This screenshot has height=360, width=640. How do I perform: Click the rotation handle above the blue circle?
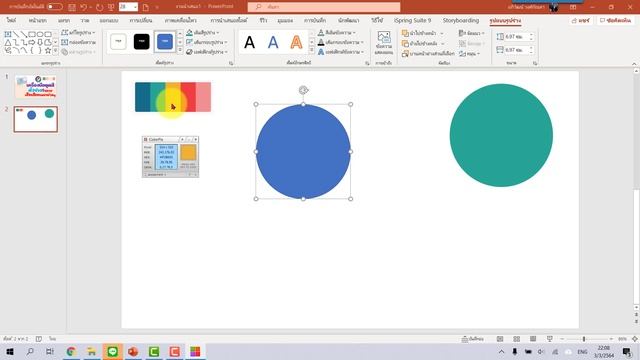tap(303, 90)
